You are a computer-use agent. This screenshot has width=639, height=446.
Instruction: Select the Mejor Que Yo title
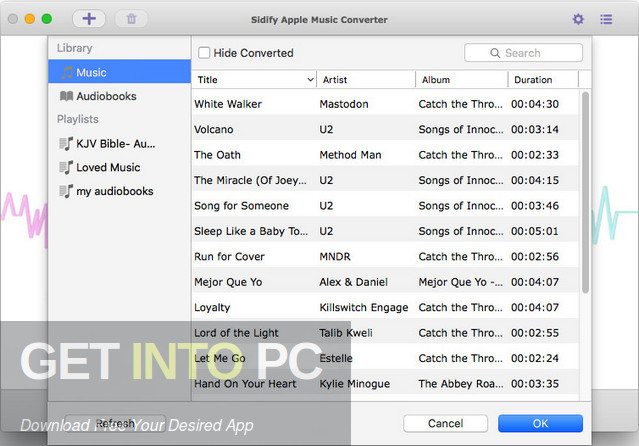[228, 282]
